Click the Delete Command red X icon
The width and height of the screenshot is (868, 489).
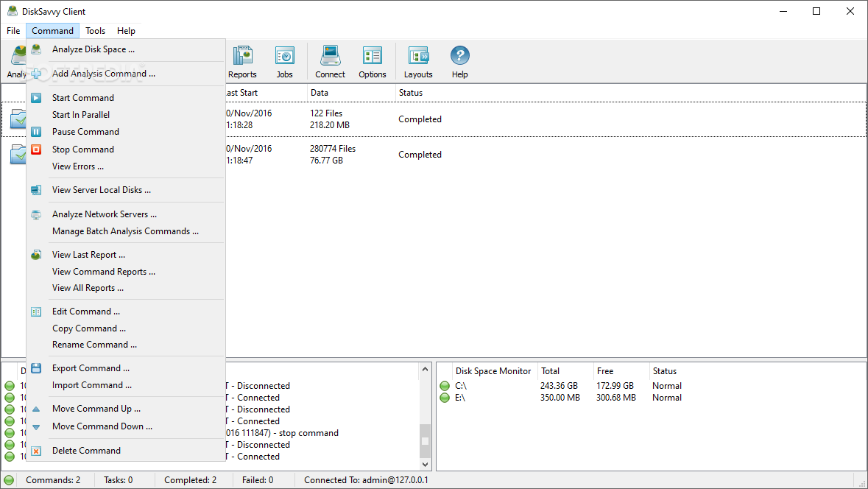[x=36, y=451]
